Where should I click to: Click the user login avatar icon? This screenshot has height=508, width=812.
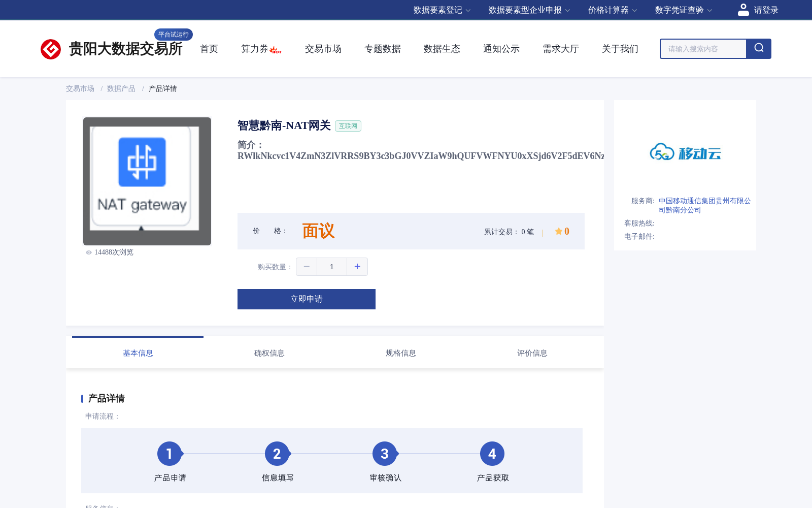(743, 10)
